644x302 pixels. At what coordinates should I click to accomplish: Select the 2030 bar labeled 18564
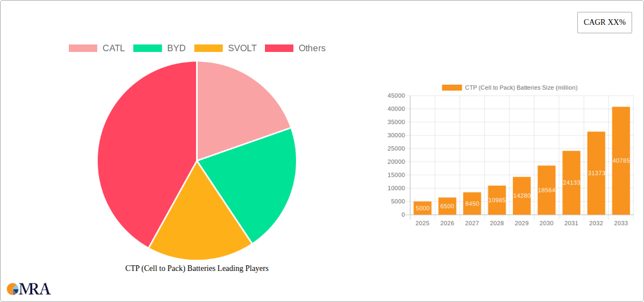pyautogui.click(x=547, y=190)
